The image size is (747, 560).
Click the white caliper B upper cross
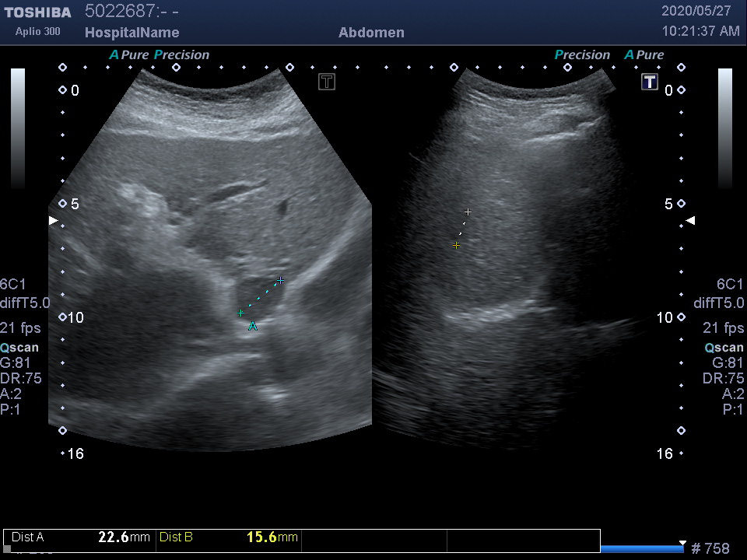[x=468, y=212]
